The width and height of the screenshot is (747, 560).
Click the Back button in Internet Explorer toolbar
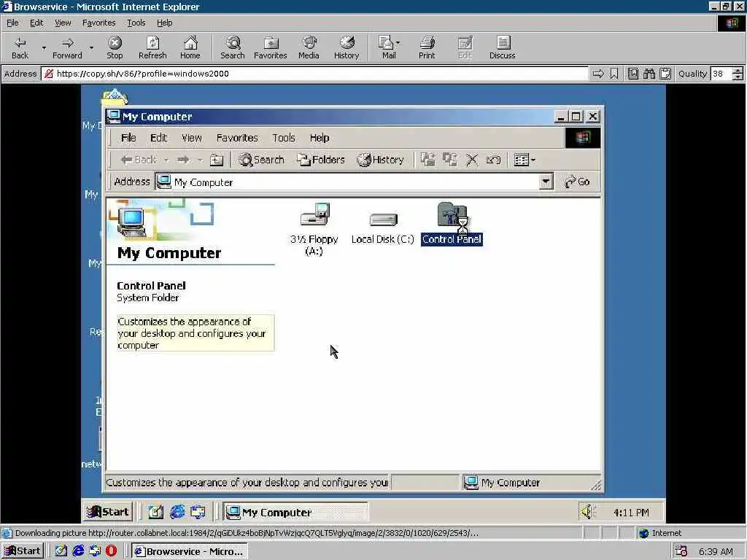(x=20, y=47)
